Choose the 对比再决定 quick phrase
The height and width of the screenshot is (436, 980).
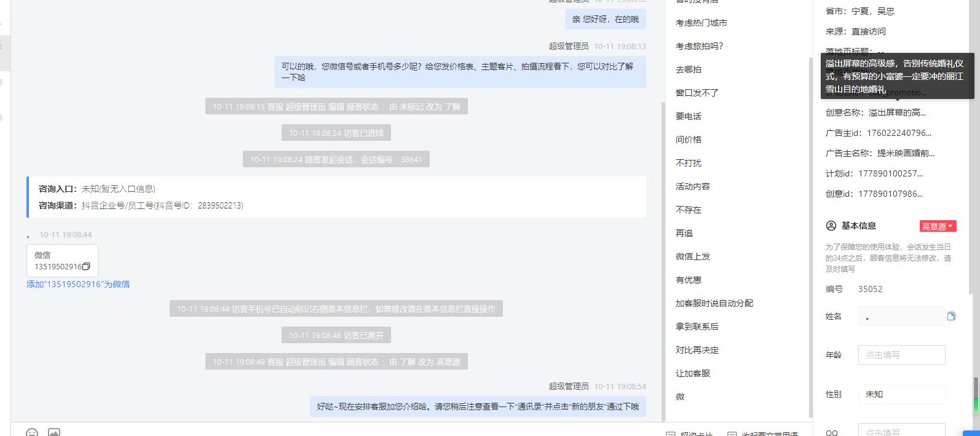click(697, 350)
